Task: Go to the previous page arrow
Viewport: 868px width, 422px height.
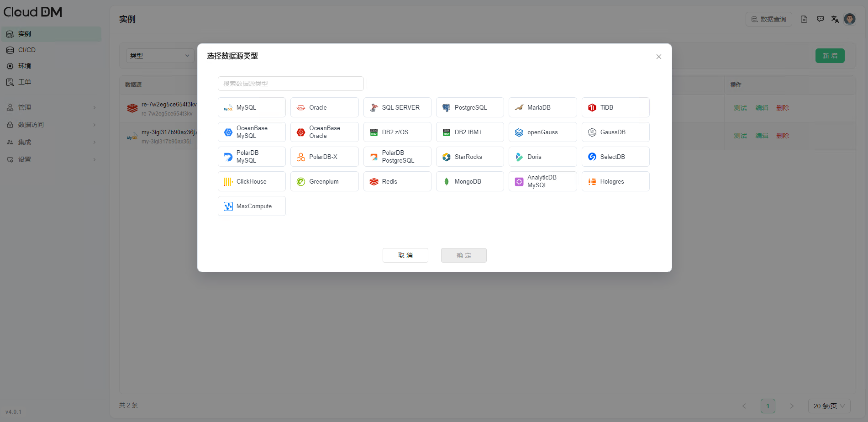Action: coord(744,406)
